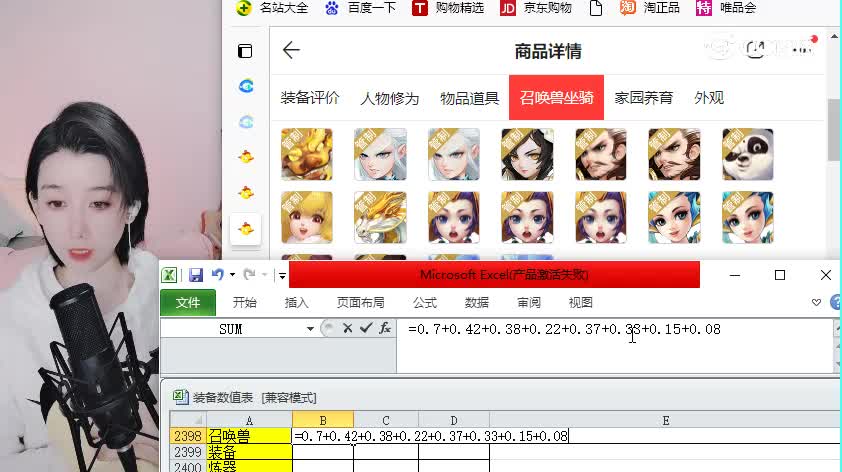
Task: Select column C header
Action: coord(386,420)
